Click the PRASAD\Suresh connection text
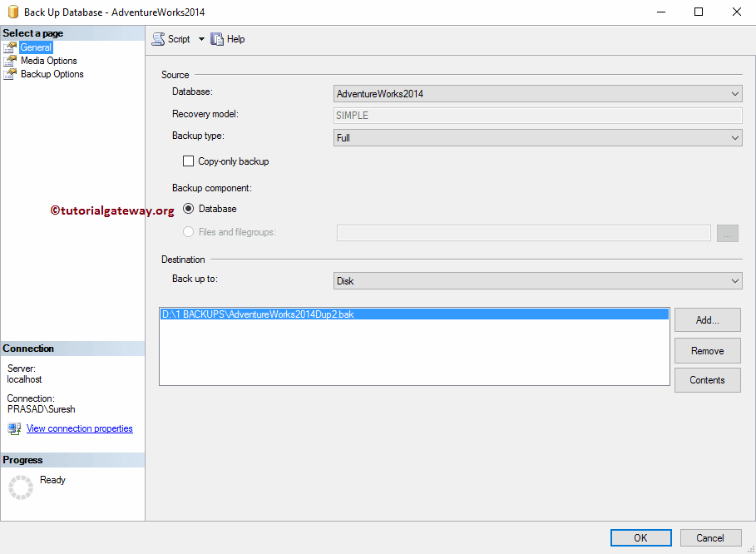 (42, 409)
